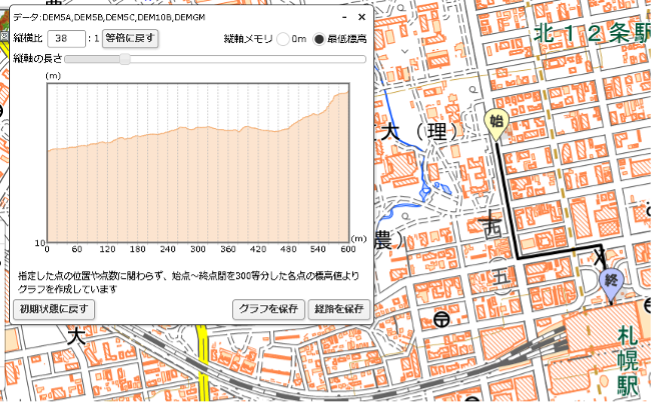Minimize the profile dialog with the dash button
This screenshot has height=402, width=652.
click(344, 17)
